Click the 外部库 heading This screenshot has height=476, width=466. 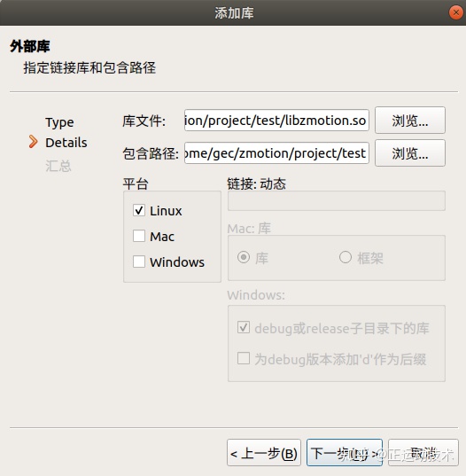coord(30,46)
